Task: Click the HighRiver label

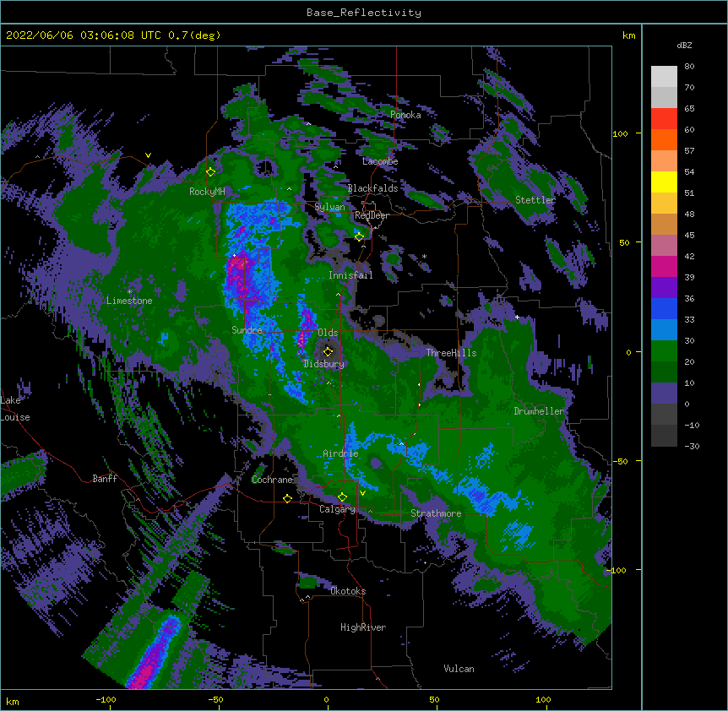Action: (363, 627)
